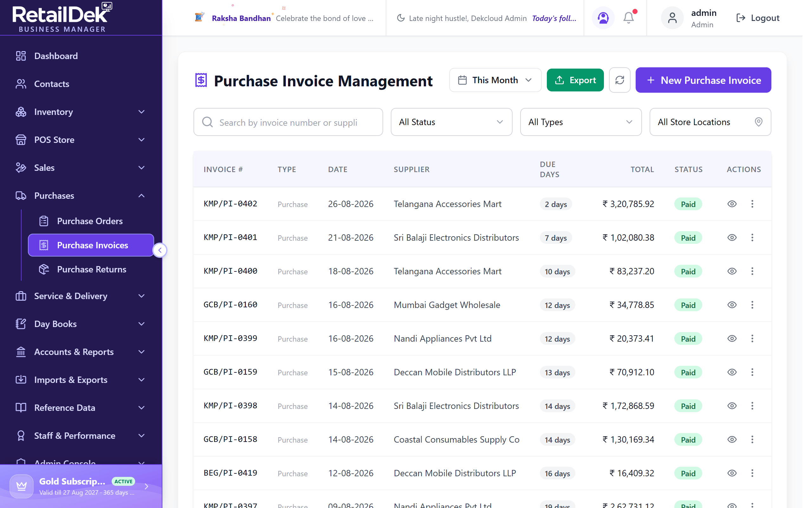Open the Gold Subscription banner

pos(81,486)
